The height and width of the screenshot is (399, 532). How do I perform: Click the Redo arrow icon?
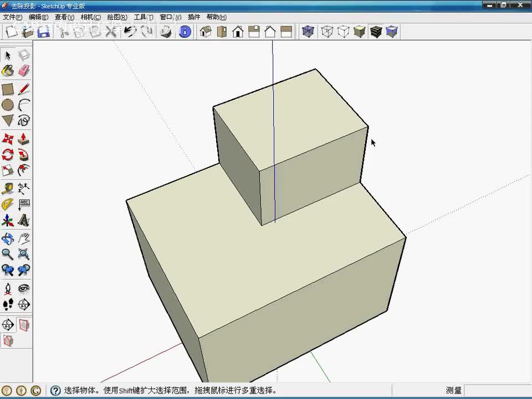[x=146, y=32]
